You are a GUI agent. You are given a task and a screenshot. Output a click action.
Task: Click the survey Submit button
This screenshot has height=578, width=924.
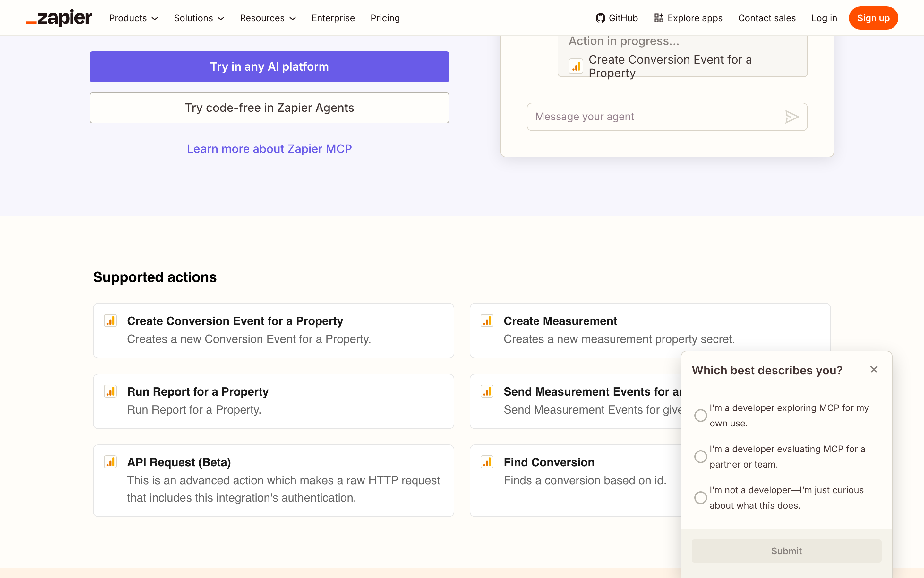pyautogui.click(x=786, y=551)
